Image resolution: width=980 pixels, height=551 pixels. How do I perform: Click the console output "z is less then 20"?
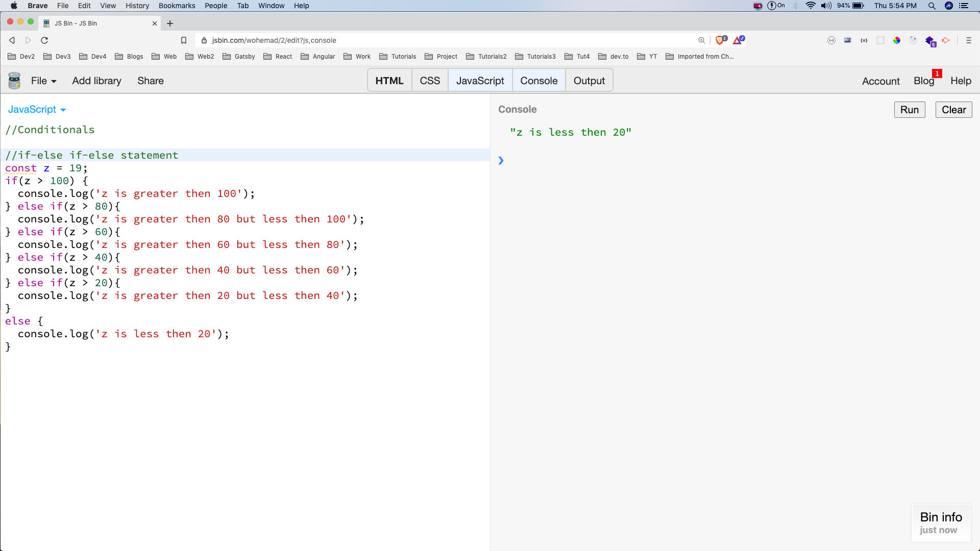(571, 132)
